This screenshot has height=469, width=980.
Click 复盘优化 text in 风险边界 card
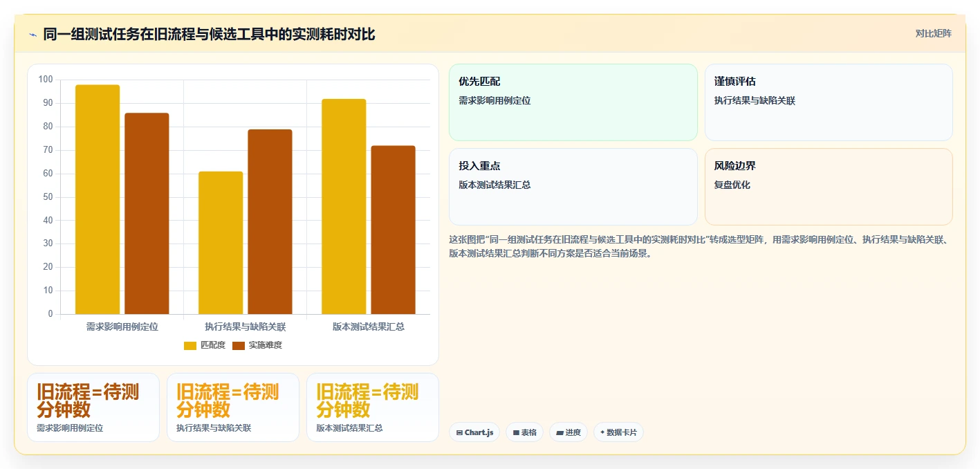(732, 185)
